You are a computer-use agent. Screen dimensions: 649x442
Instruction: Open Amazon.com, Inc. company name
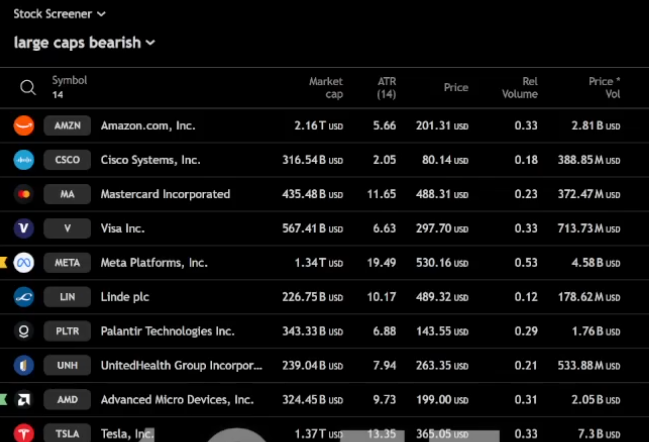pos(148,125)
